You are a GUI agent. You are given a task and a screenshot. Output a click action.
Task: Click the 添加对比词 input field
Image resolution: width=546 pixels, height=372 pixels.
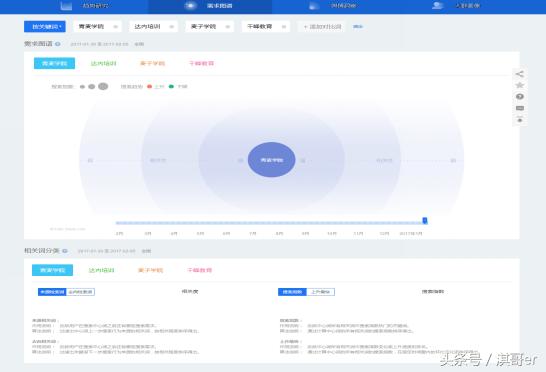tap(321, 26)
